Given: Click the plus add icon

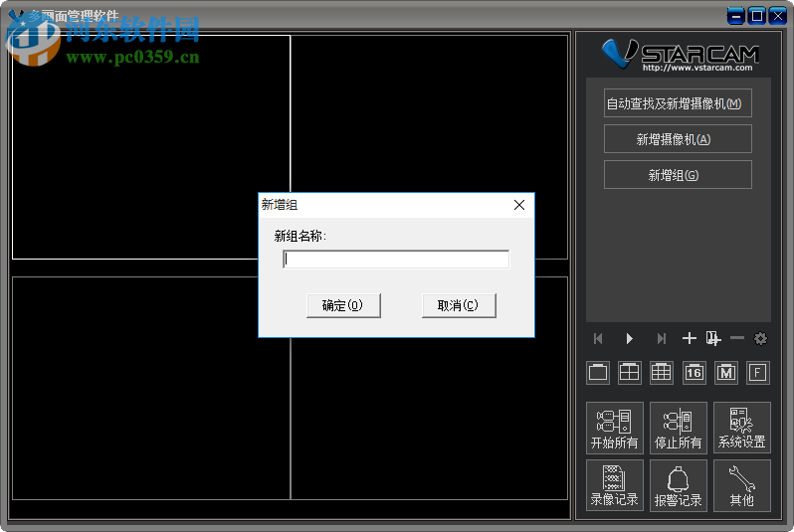Looking at the screenshot, I should (x=690, y=338).
